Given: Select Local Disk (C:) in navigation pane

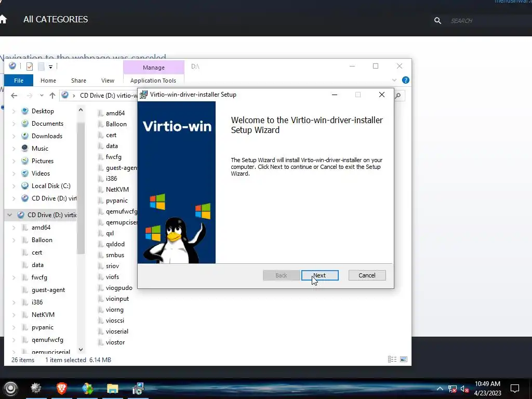Looking at the screenshot, I should [51, 186].
